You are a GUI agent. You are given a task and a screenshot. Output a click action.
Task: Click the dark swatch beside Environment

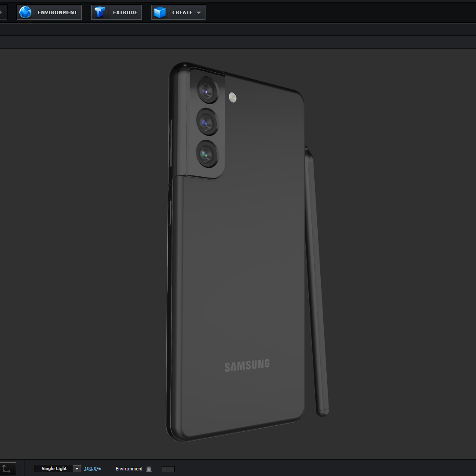pyautogui.click(x=168, y=469)
